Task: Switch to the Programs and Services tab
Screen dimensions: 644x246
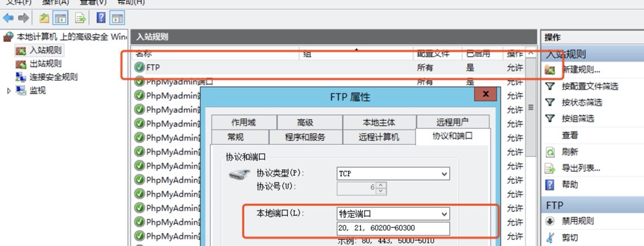Action: [x=305, y=137]
